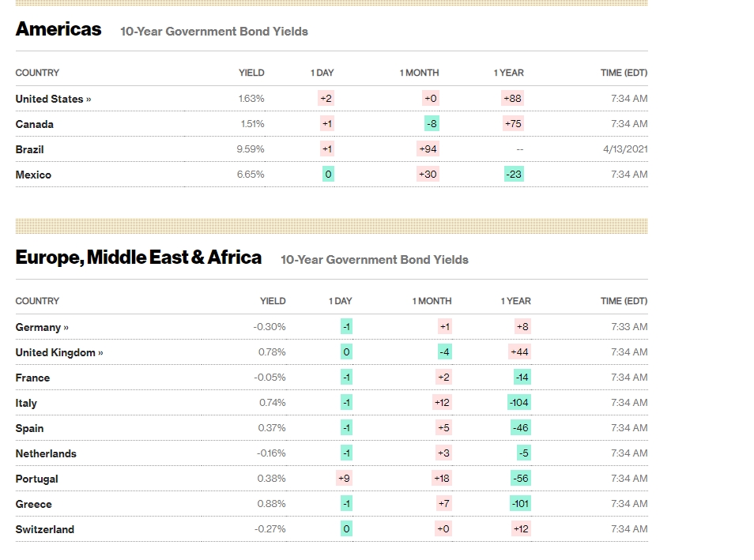The image size is (754, 560).
Task: Click the Mexico country name
Action: click(33, 175)
